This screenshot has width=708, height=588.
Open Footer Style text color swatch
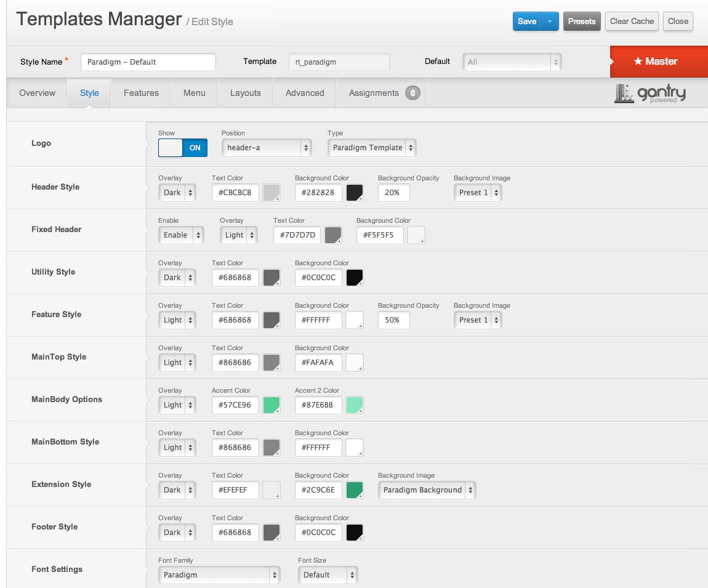click(x=272, y=532)
